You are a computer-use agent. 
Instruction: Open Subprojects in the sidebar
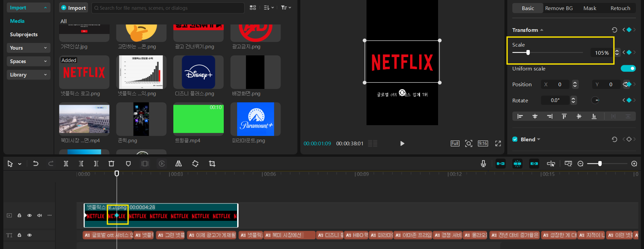pyautogui.click(x=24, y=34)
